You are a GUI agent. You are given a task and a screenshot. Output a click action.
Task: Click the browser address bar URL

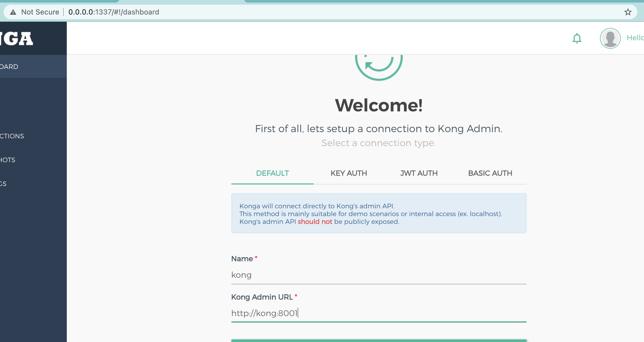tap(114, 12)
